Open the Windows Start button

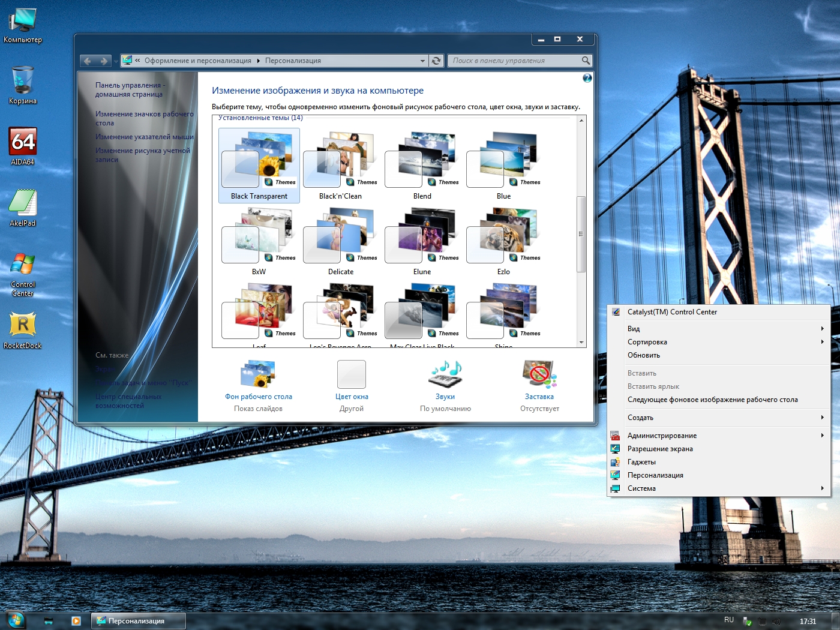point(15,620)
